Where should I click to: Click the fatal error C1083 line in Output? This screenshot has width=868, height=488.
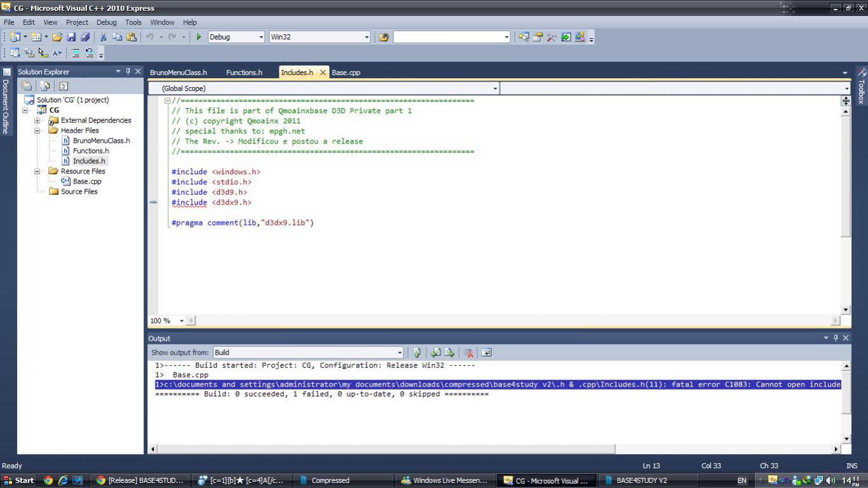point(498,384)
